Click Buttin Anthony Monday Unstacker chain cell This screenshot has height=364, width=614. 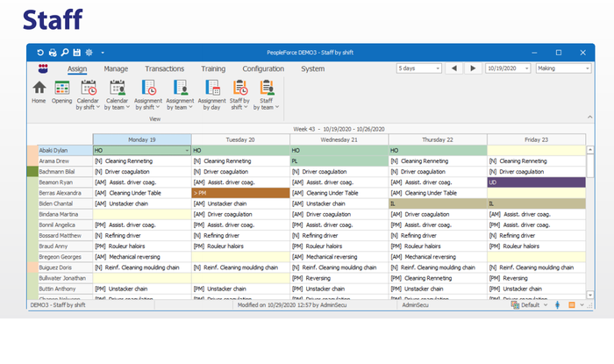click(x=142, y=289)
